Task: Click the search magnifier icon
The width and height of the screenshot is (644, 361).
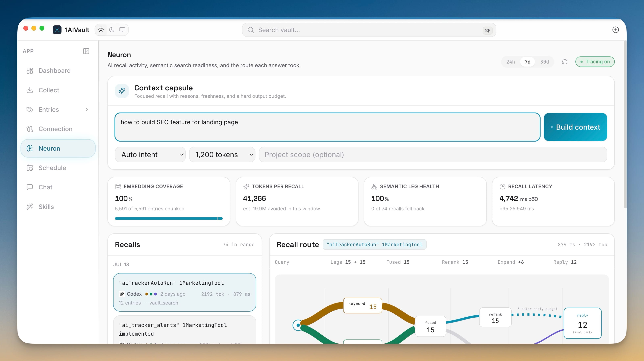Action: tap(251, 30)
